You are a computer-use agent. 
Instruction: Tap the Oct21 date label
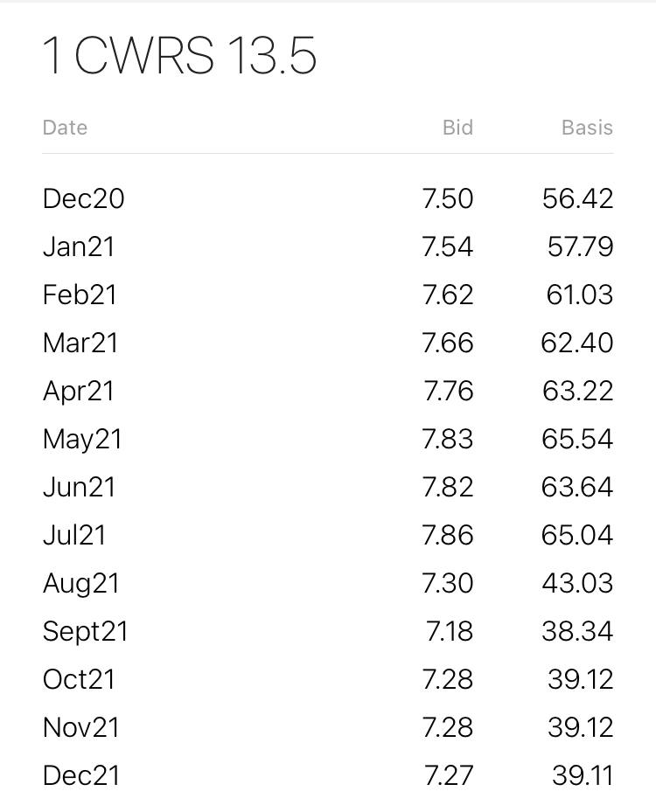[79, 679]
